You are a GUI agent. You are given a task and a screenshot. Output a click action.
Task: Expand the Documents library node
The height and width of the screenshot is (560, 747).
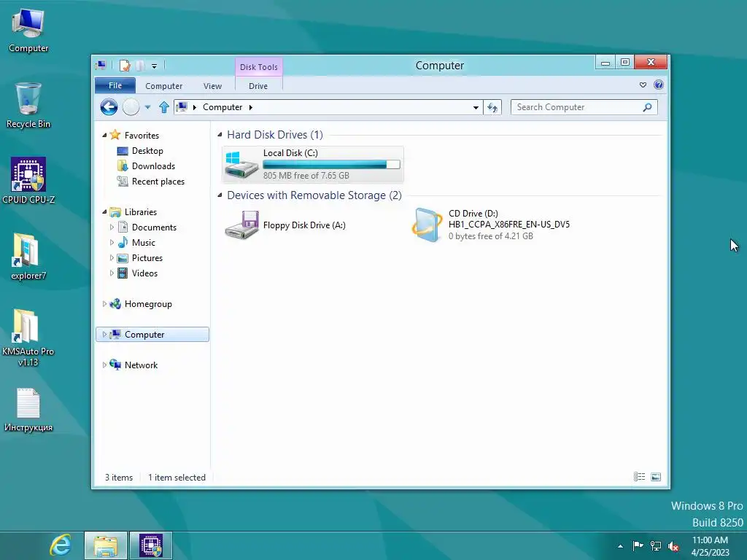coord(112,227)
